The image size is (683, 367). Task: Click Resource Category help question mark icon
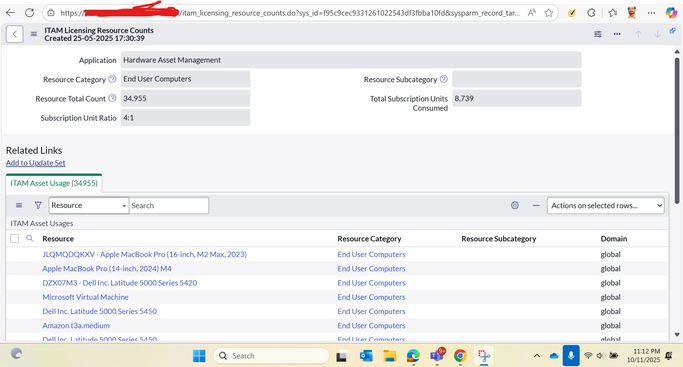tap(112, 79)
